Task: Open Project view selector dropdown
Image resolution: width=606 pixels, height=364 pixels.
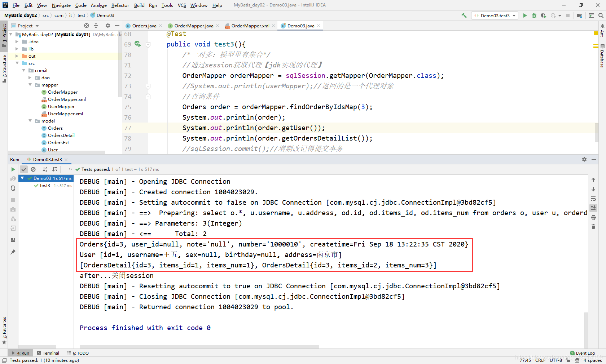Action: point(25,26)
